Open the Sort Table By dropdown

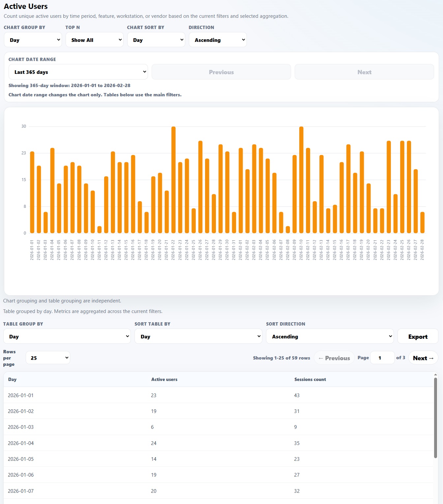point(198,336)
